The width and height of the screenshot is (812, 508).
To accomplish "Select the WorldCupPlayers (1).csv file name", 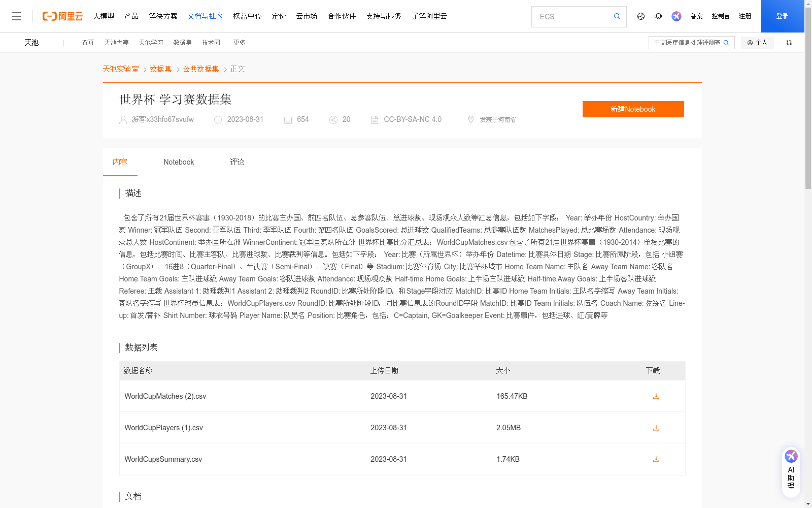I will (163, 428).
